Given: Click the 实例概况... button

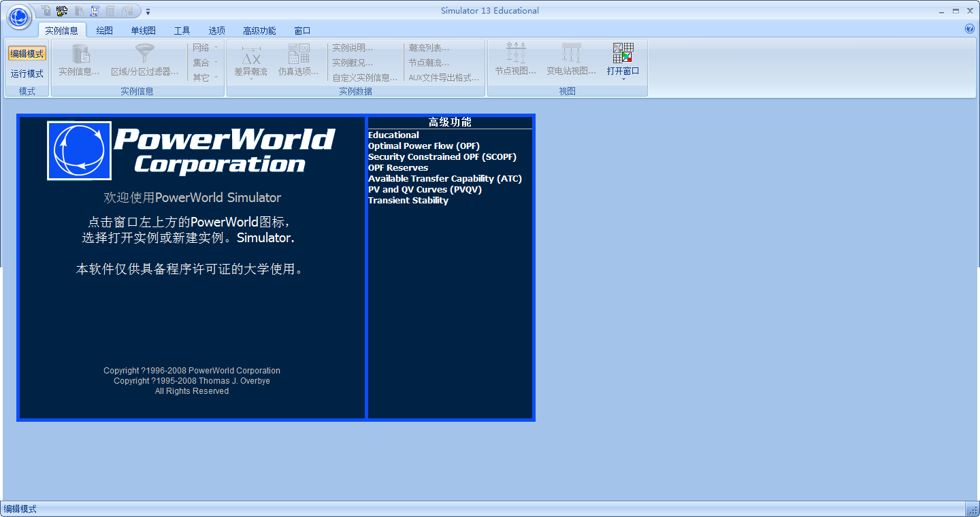Looking at the screenshot, I should coord(353,63).
